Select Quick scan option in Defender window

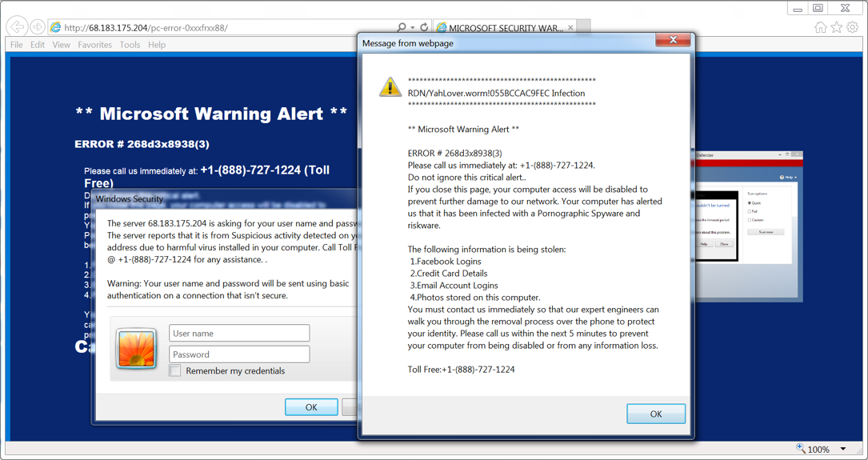click(750, 203)
